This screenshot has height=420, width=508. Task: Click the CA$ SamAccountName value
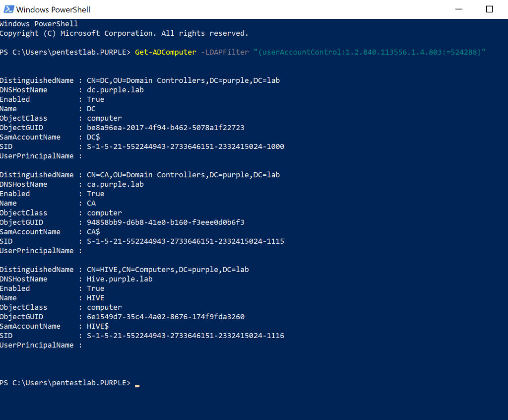tap(93, 232)
